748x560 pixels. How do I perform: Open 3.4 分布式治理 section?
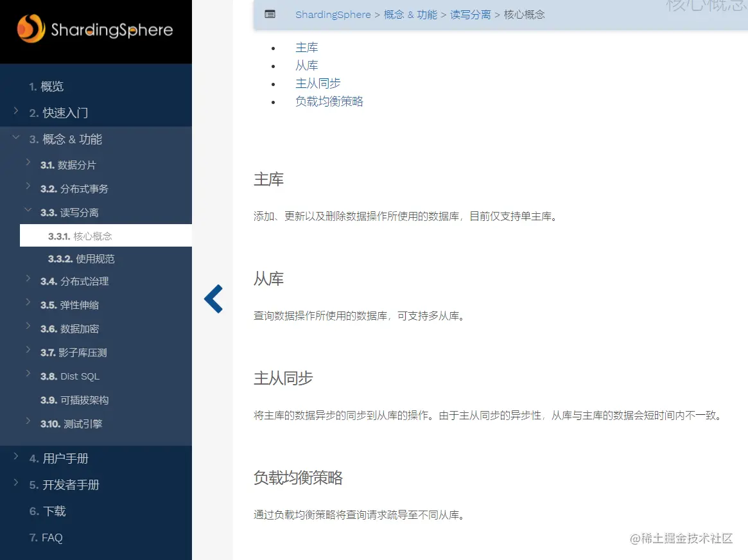pos(74,281)
